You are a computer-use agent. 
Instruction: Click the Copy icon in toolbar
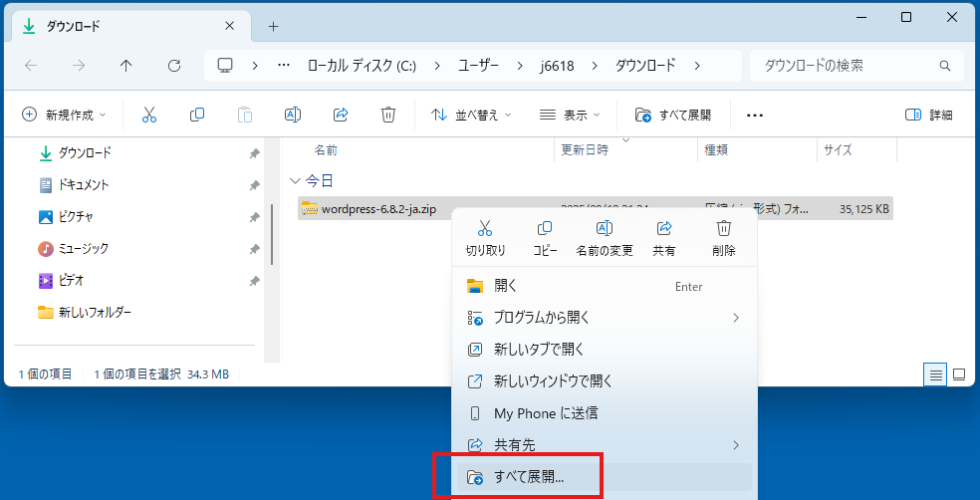coord(197,115)
